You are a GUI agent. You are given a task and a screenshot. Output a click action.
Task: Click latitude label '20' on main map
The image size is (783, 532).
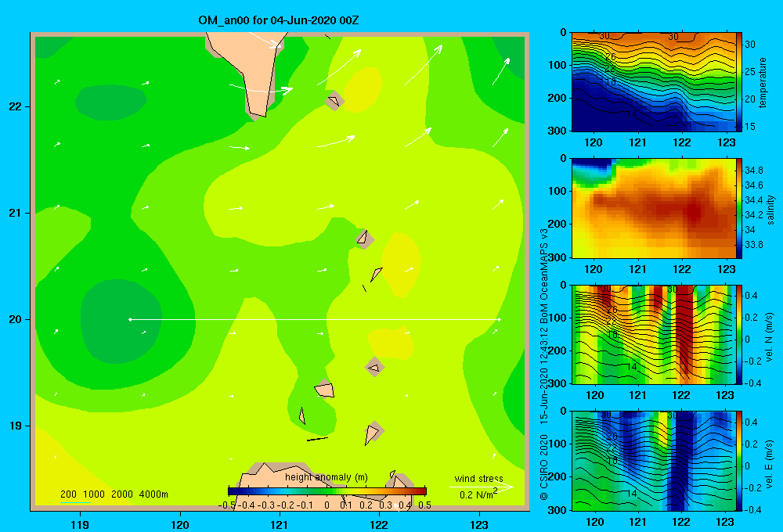tap(16, 319)
